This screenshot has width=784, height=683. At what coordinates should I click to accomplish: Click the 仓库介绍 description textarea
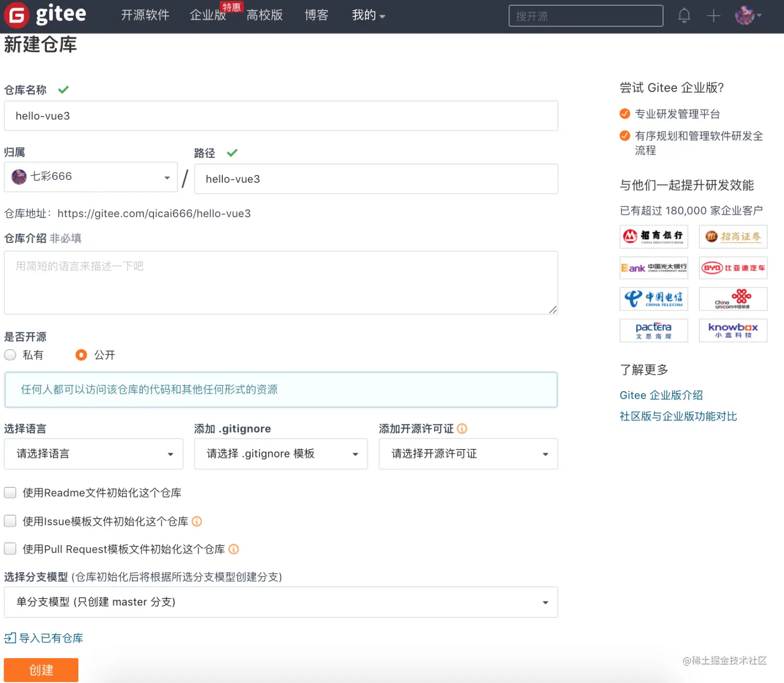coord(281,283)
